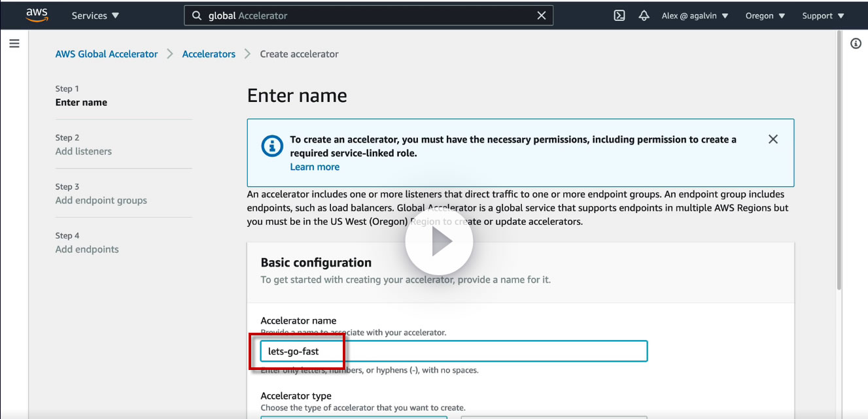Expand the Services dropdown
The width and height of the screenshot is (868, 419).
(95, 16)
